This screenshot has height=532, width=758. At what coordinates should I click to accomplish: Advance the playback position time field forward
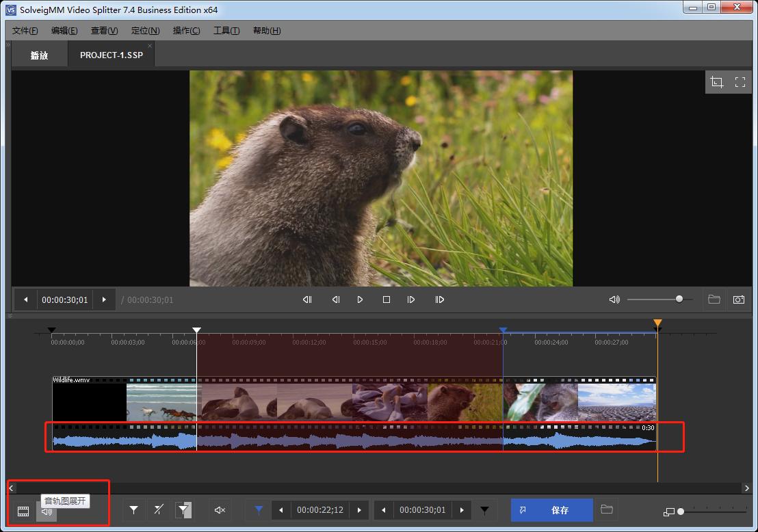[x=104, y=300]
